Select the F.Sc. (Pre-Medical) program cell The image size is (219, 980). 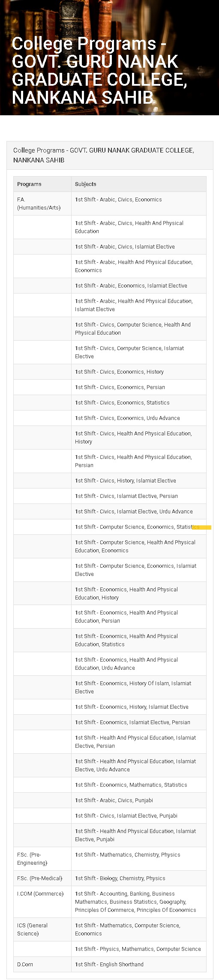coord(42,878)
